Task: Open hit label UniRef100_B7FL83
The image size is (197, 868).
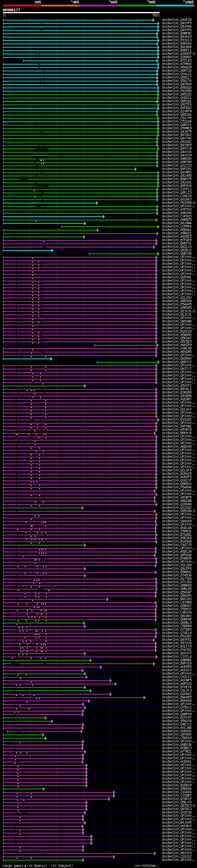Action: pos(177,61)
